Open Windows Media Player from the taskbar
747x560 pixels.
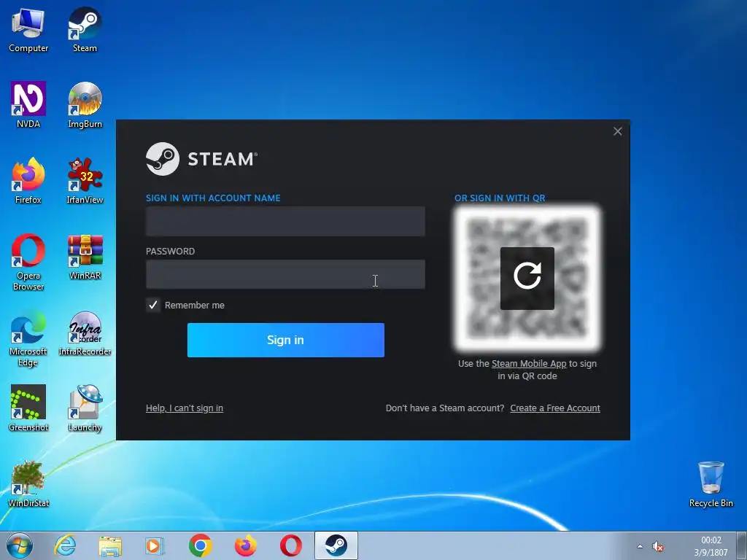point(155,545)
